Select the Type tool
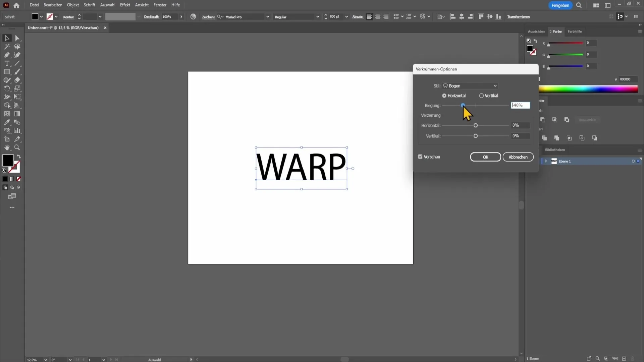Viewport: 644px width, 362px height. tap(7, 63)
